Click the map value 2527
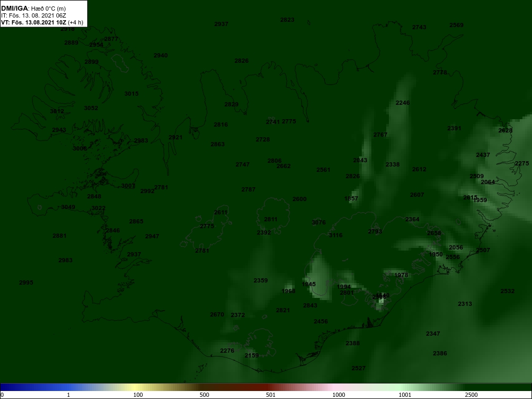The height and width of the screenshot is (399, 532). pyautogui.click(x=359, y=368)
